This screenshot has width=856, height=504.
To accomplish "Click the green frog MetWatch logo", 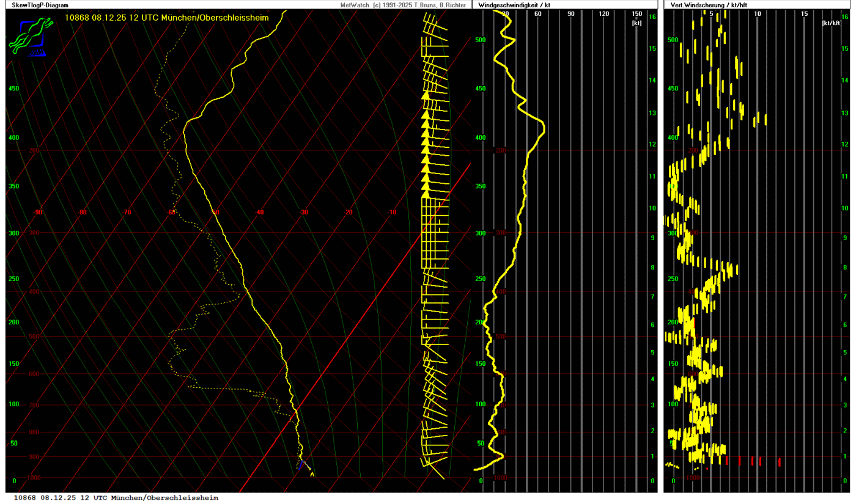I will [28, 37].
